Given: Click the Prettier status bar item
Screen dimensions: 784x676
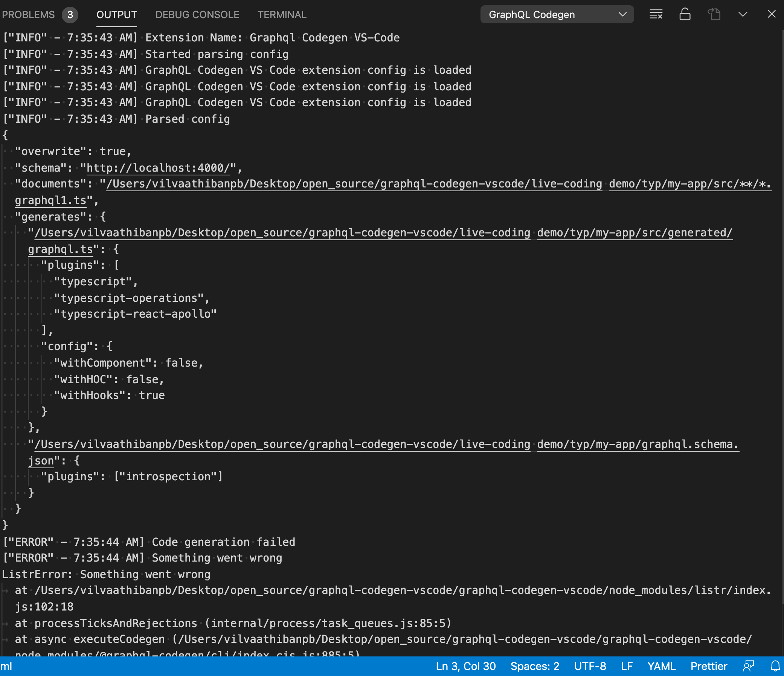Looking at the screenshot, I should [709, 666].
